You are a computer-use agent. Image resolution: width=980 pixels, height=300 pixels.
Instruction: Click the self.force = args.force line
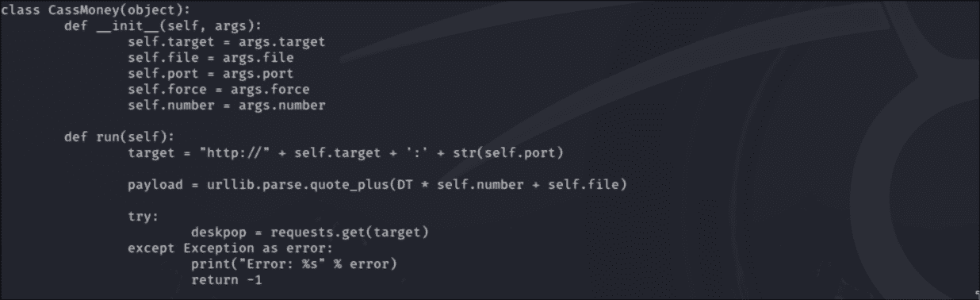(219, 89)
